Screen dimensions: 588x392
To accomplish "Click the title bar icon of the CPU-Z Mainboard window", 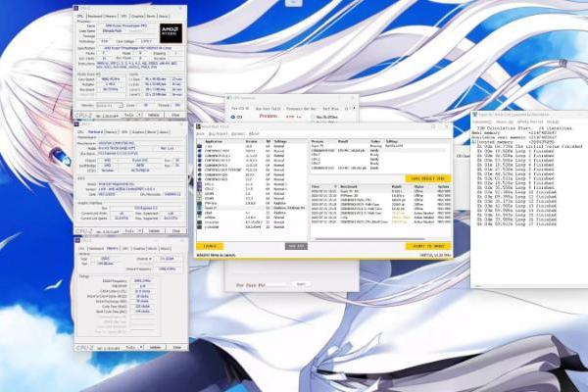I will 76,124.
